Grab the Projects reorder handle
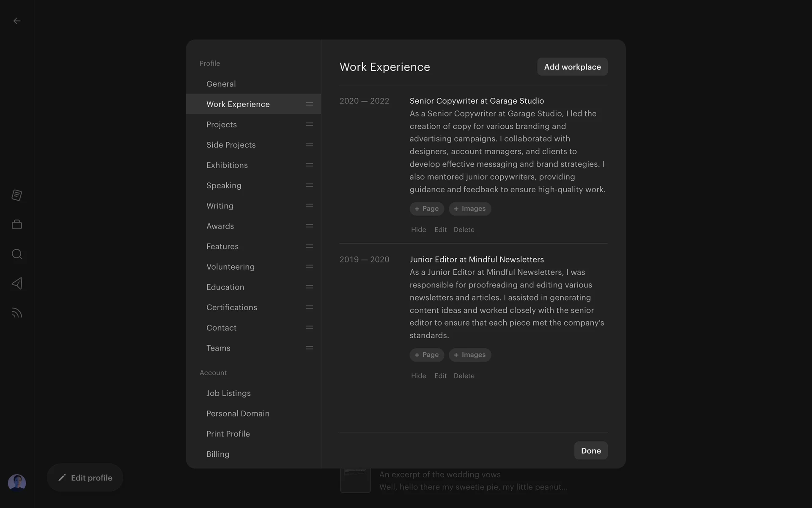 [x=309, y=124]
